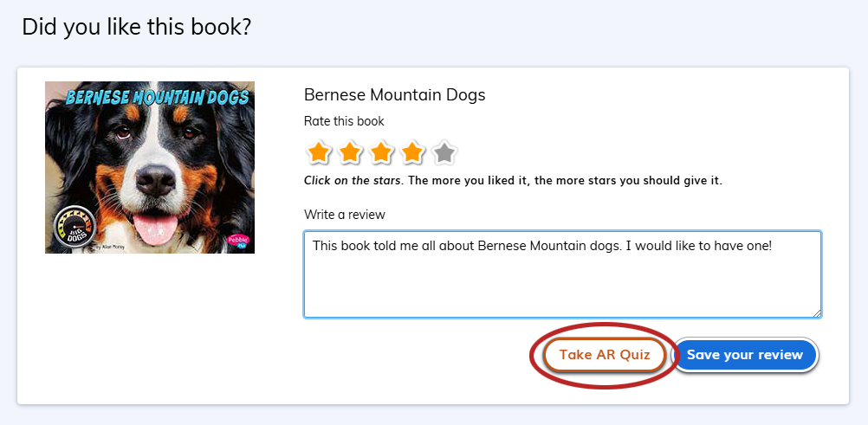The height and width of the screenshot is (425, 868).
Task: Set rating to four stars
Action: (412, 153)
